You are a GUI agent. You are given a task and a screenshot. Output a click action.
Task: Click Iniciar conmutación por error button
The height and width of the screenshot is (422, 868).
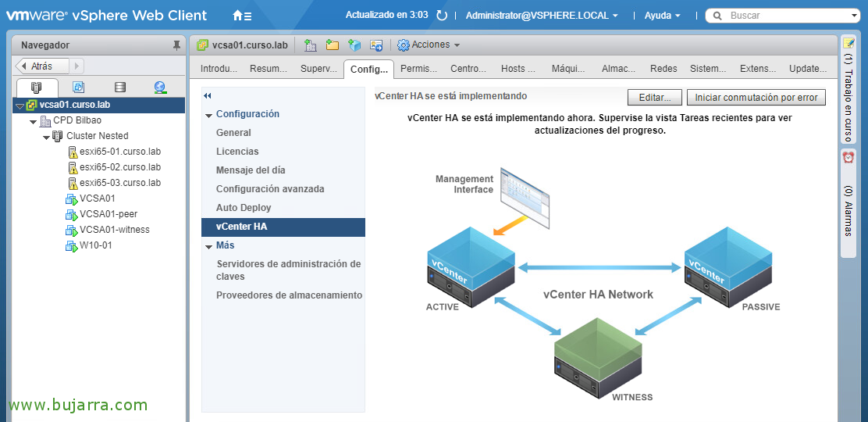(756, 97)
